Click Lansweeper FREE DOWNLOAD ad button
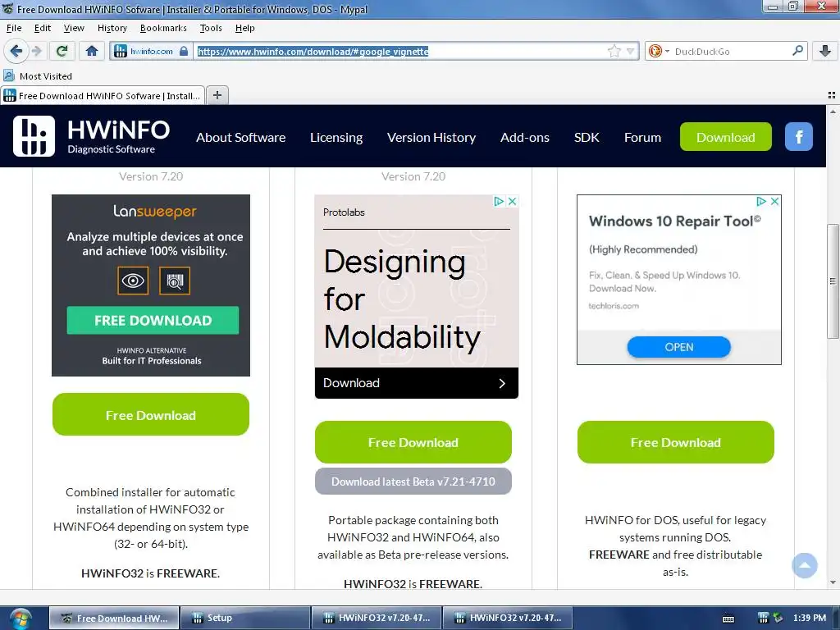Viewport: 840px width, 630px height. click(153, 321)
